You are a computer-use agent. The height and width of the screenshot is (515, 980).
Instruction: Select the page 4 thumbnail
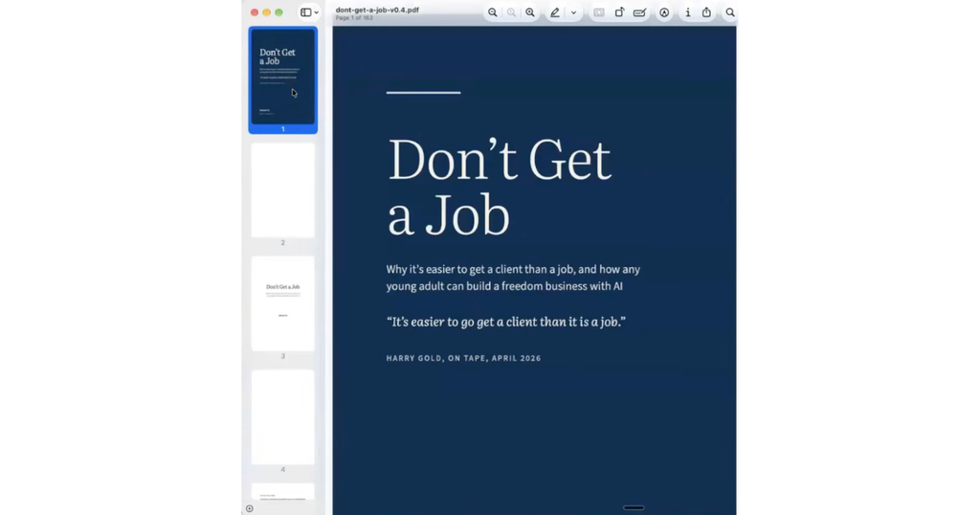pyautogui.click(x=282, y=416)
